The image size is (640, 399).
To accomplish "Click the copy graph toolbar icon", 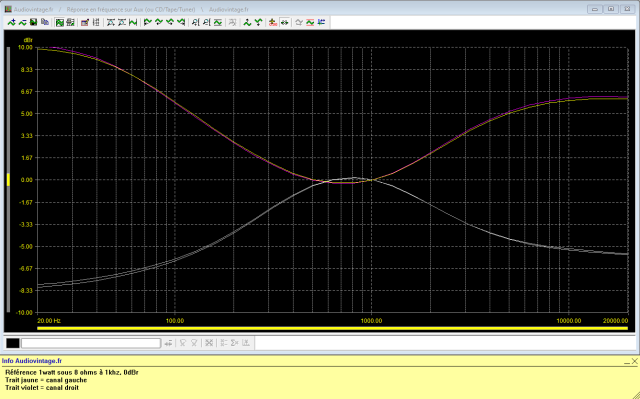I will (45, 22).
